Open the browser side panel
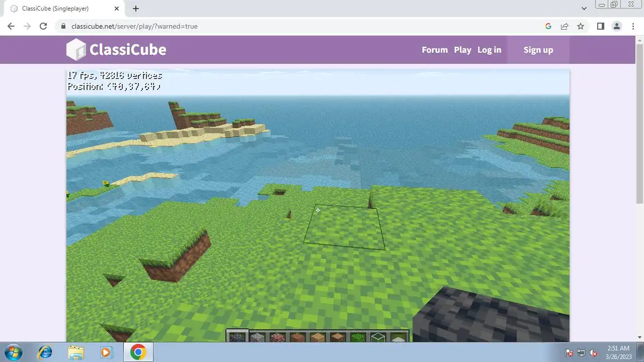 click(600, 26)
